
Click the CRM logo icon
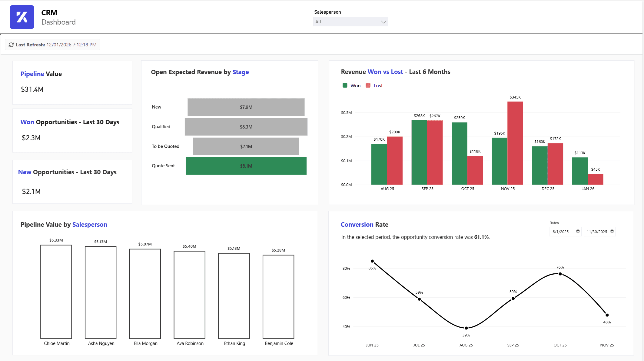[22, 17]
